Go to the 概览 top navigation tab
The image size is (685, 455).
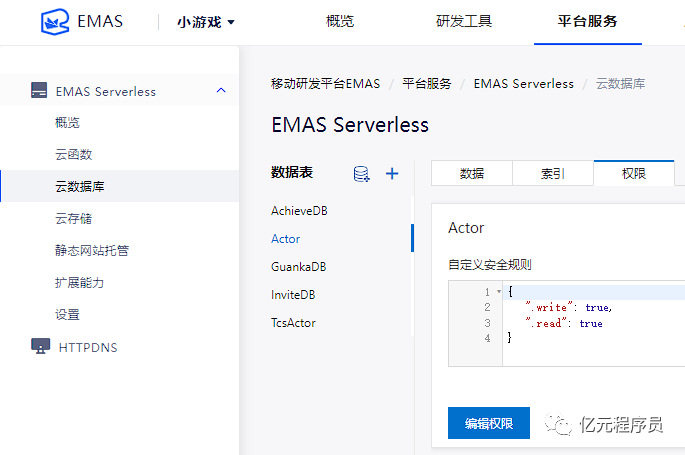[x=340, y=21]
